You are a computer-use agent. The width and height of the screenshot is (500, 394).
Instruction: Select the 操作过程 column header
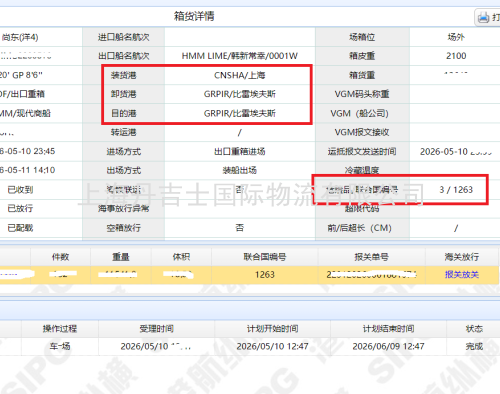pos(60,329)
